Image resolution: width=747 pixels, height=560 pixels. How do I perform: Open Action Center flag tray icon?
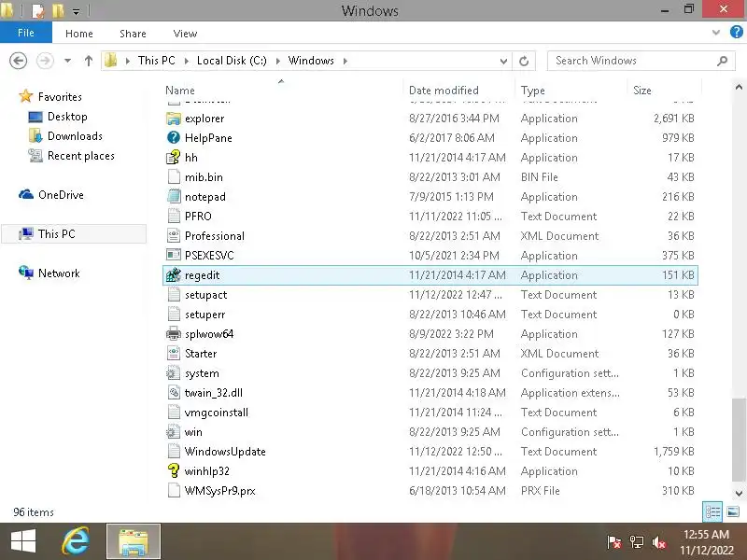coord(614,542)
